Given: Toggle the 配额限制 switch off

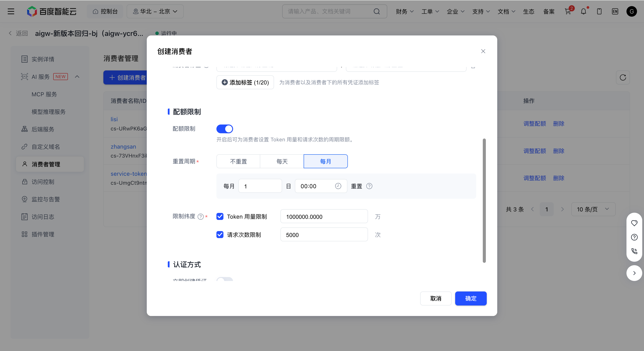Looking at the screenshot, I should click(225, 129).
